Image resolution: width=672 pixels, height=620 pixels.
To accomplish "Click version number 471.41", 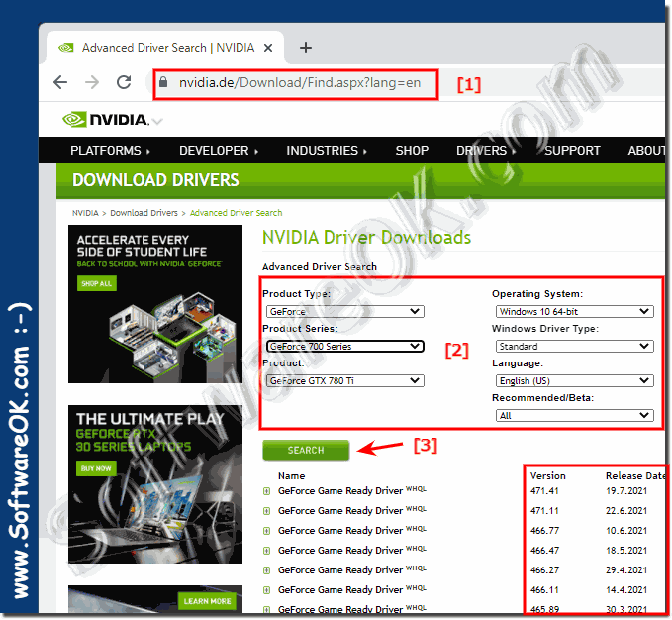I will pos(544,491).
